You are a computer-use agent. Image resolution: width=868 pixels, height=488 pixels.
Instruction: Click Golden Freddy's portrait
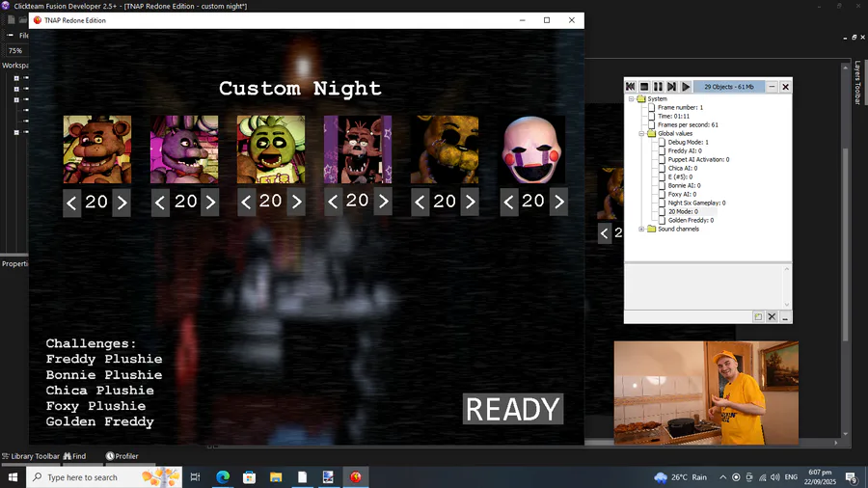click(x=445, y=149)
